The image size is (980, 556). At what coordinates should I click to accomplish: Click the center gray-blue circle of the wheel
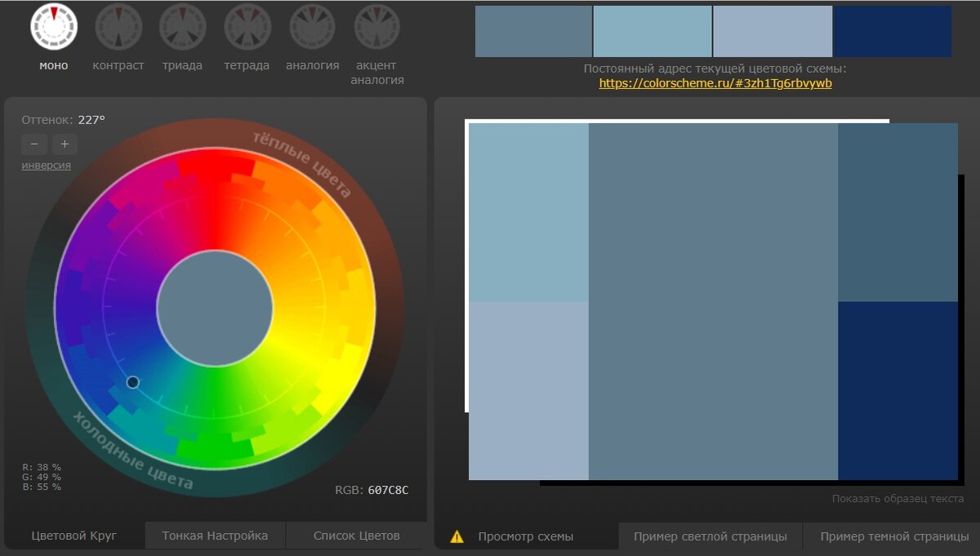(215, 308)
